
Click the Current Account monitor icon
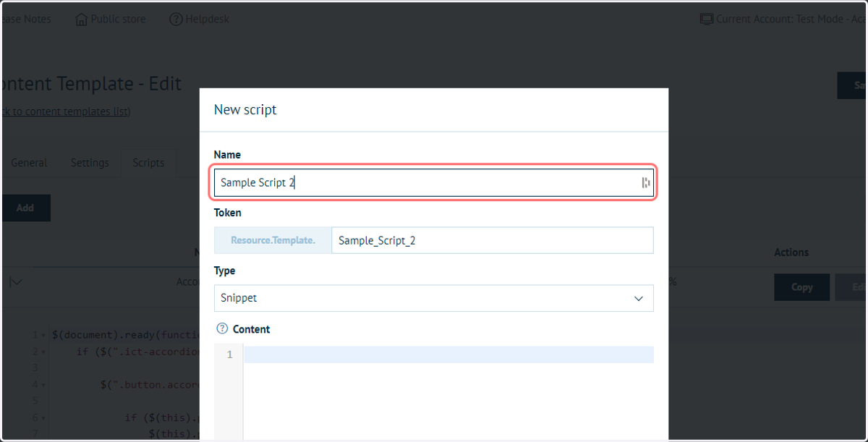point(707,20)
